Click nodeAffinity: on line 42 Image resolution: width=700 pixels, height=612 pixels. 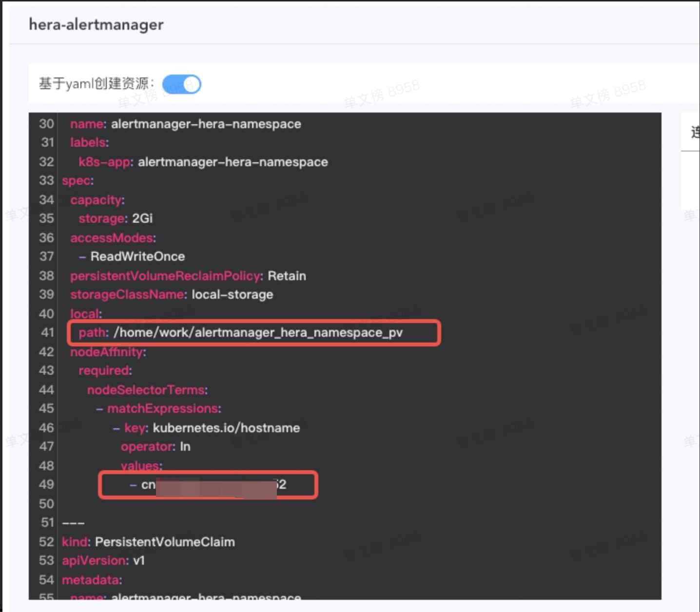(108, 352)
